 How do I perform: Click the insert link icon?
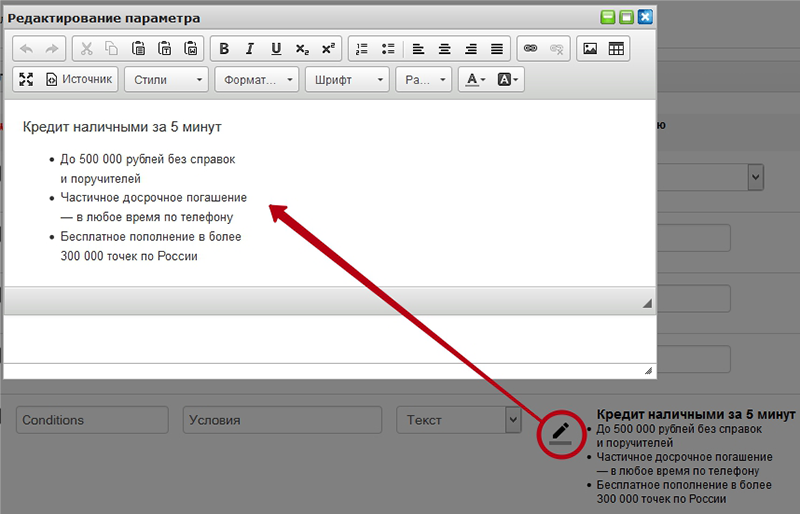531,48
